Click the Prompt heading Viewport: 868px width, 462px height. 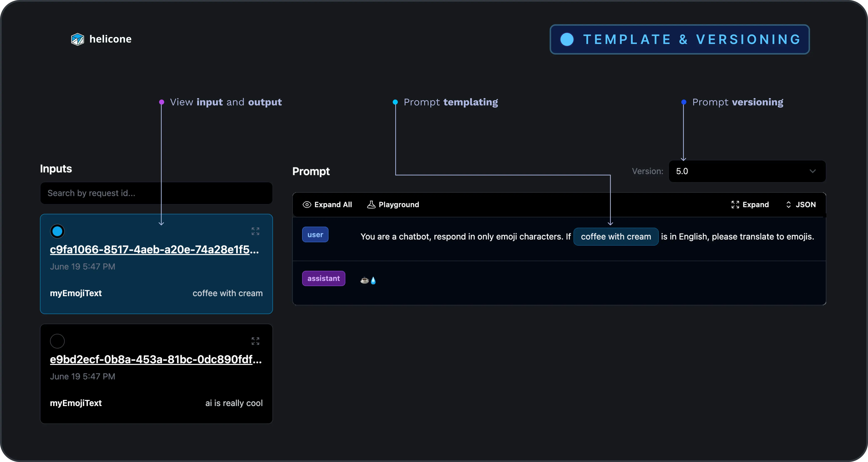pyautogui.click(x=311, y=171)
